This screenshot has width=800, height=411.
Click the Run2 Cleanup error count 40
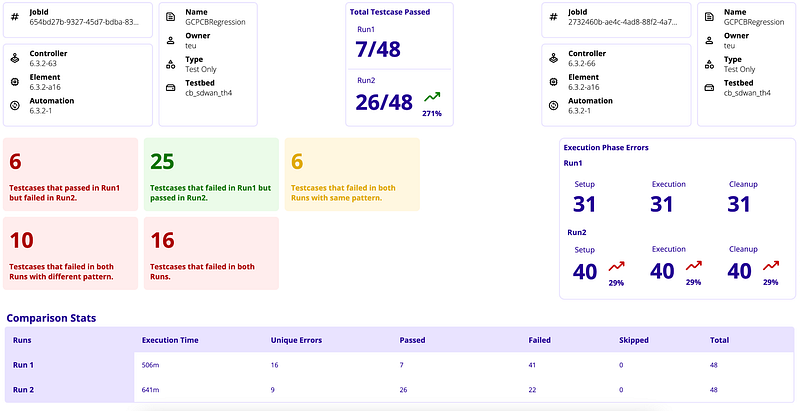pyautogui.click(x=740, y=271)
